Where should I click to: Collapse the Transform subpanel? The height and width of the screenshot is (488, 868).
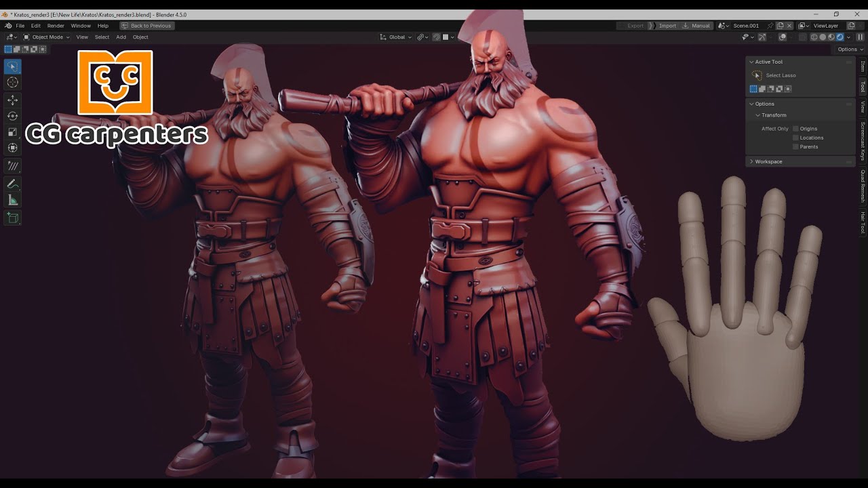click(x=758, y=115)
